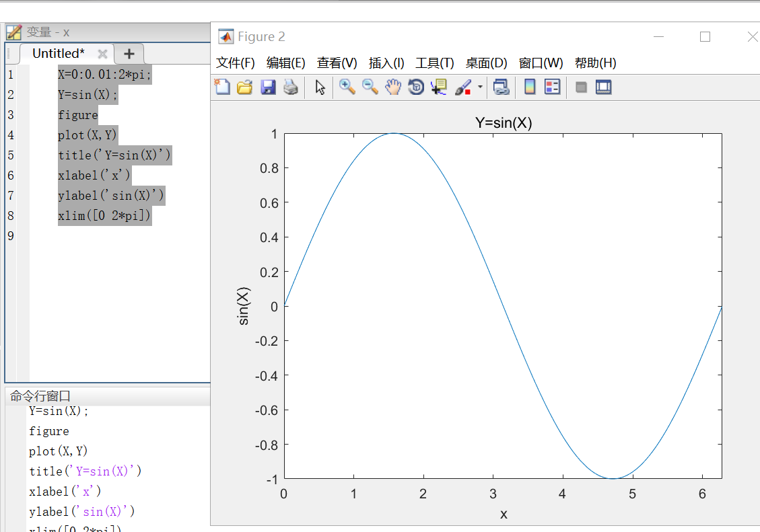Screen dimensions: 760x532
Task: Activate the Edit Plot arrow tool
Action: [320, 87]
